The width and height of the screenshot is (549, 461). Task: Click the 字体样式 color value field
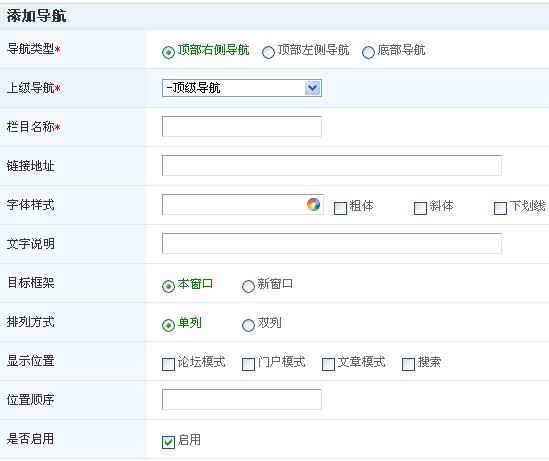click(234, 204)
